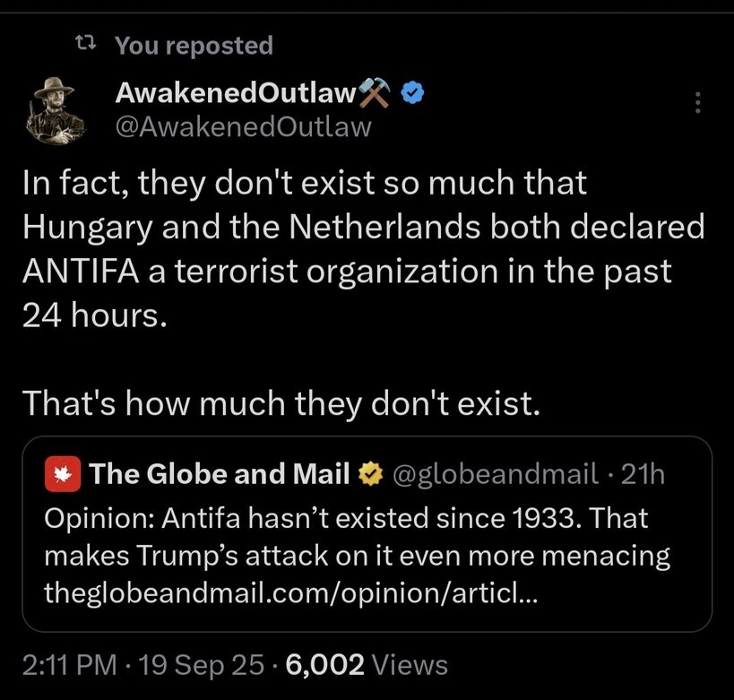View the 6,002 Views count
The height and width of the screenshot is (700, 734).
pyautogui.click(x=366, y=665)
